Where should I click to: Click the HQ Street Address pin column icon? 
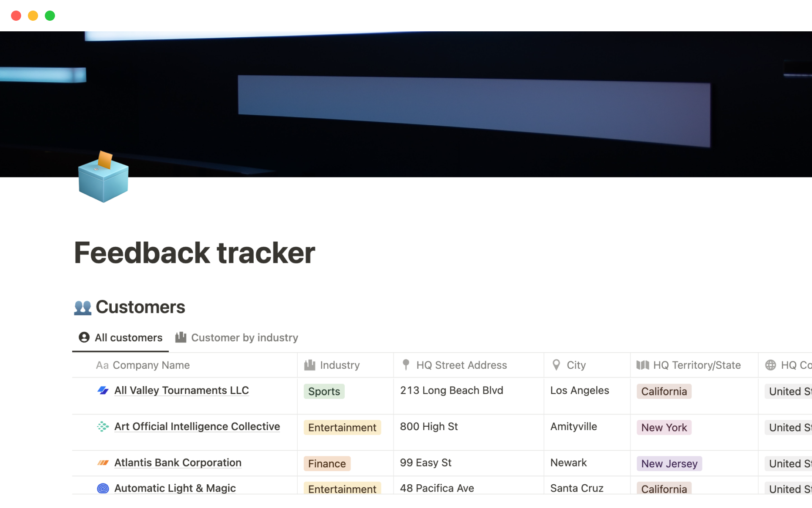406,364
